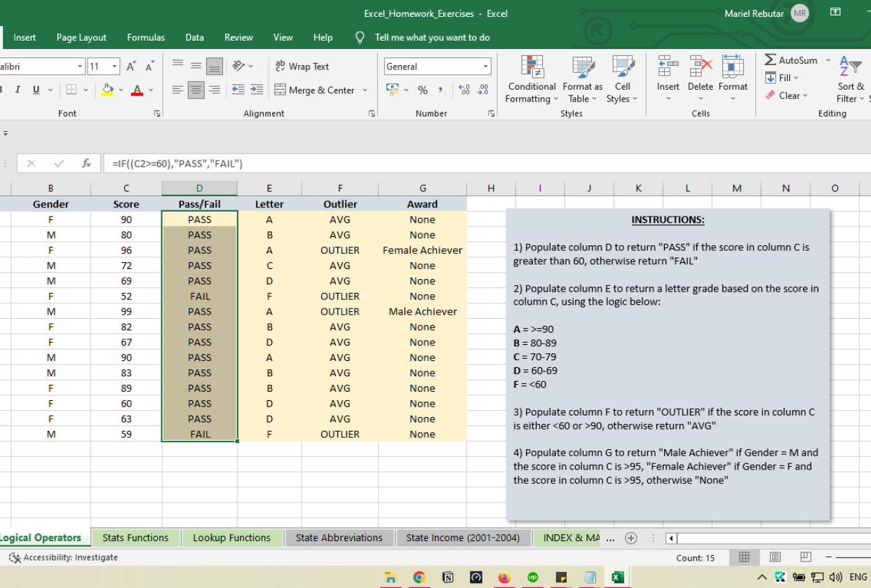Open the View ribbon tab

pos(283,37)
